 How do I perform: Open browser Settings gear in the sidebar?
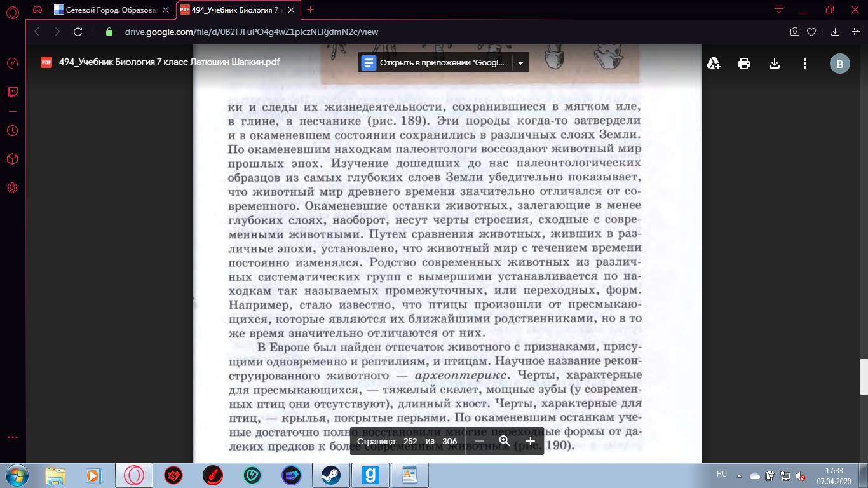pos(13,188)
